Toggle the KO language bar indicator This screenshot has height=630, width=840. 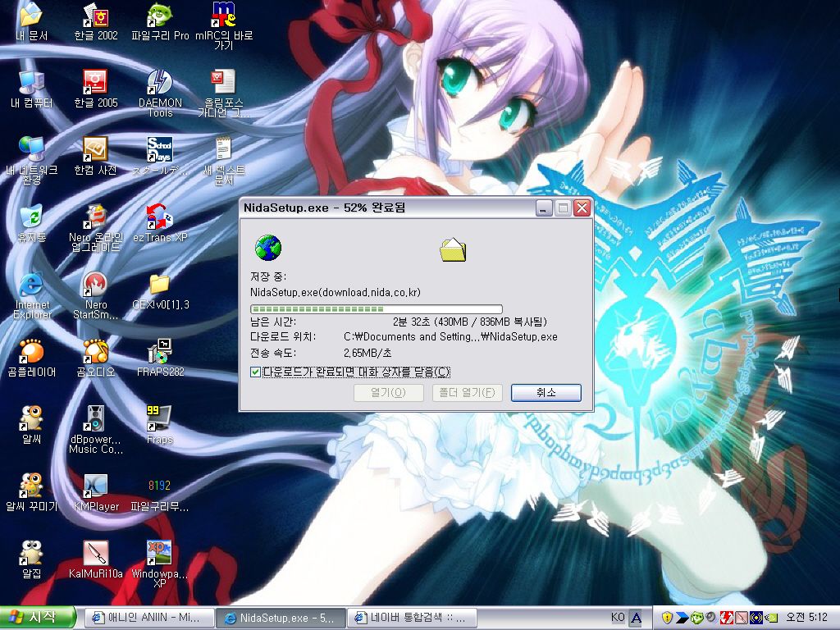coord(618,618)
